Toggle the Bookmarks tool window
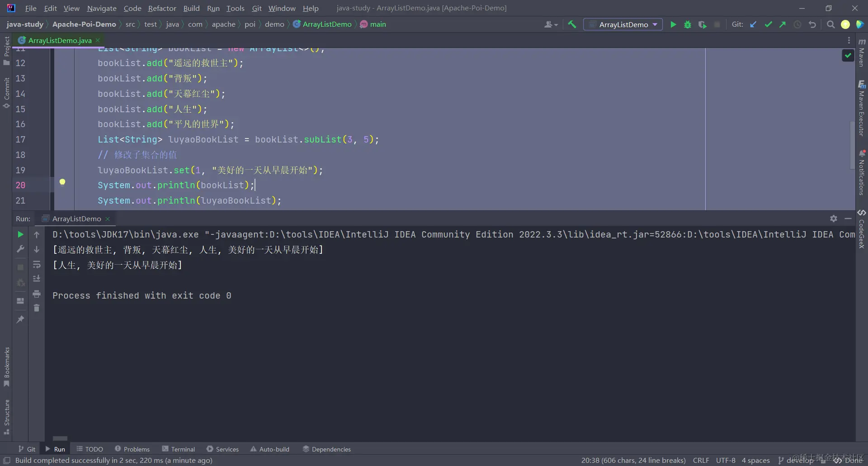 pos(6,366)
